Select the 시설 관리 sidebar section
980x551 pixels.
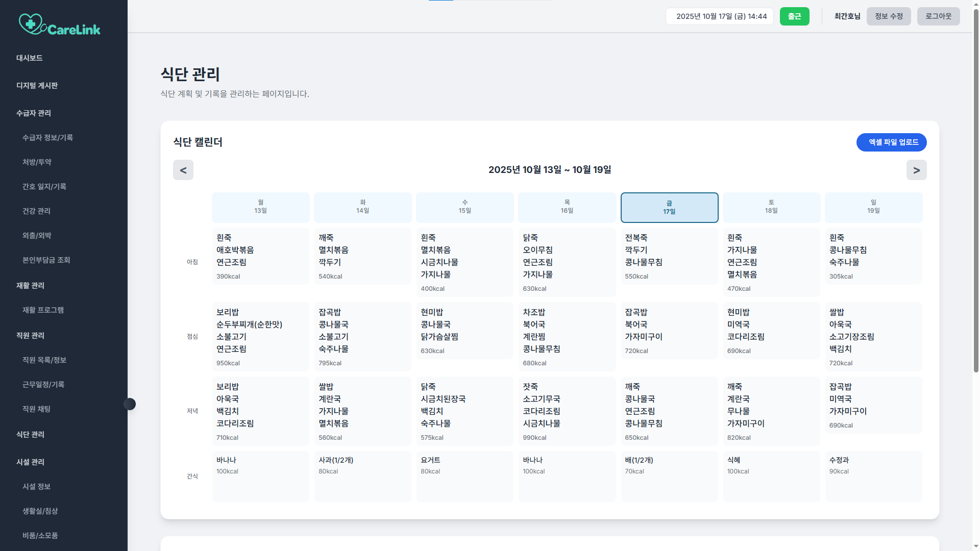pos(31,462)
